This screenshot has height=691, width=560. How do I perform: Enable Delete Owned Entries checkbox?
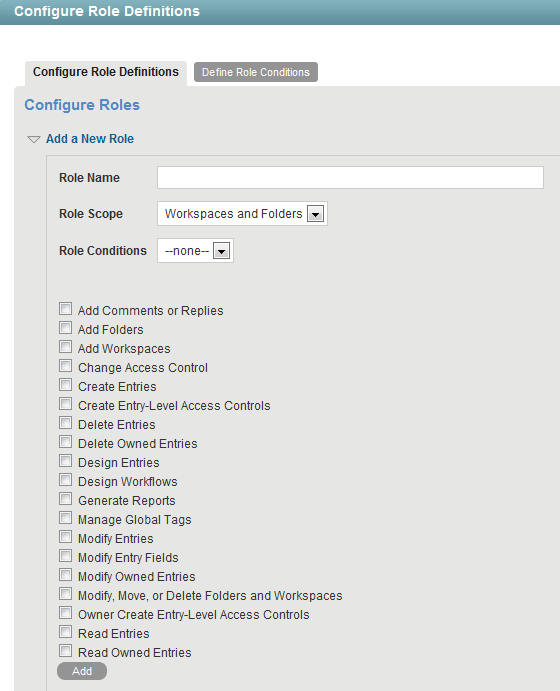coord(66,442)
